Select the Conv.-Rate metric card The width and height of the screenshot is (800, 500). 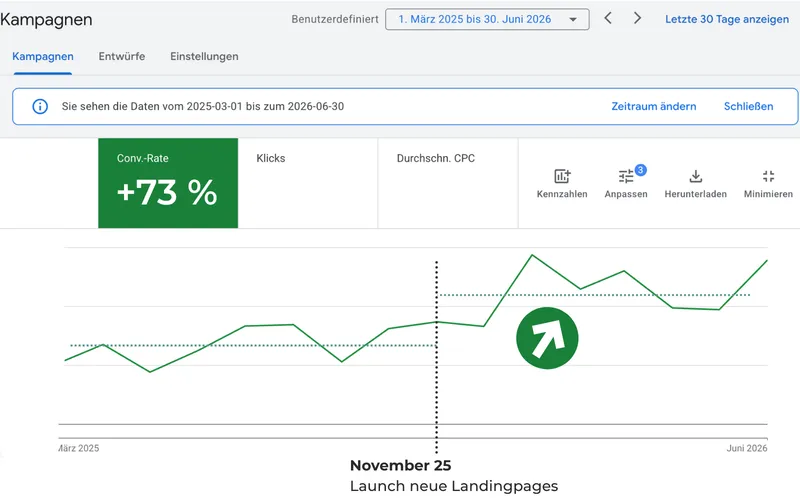(x=168, y=183)
